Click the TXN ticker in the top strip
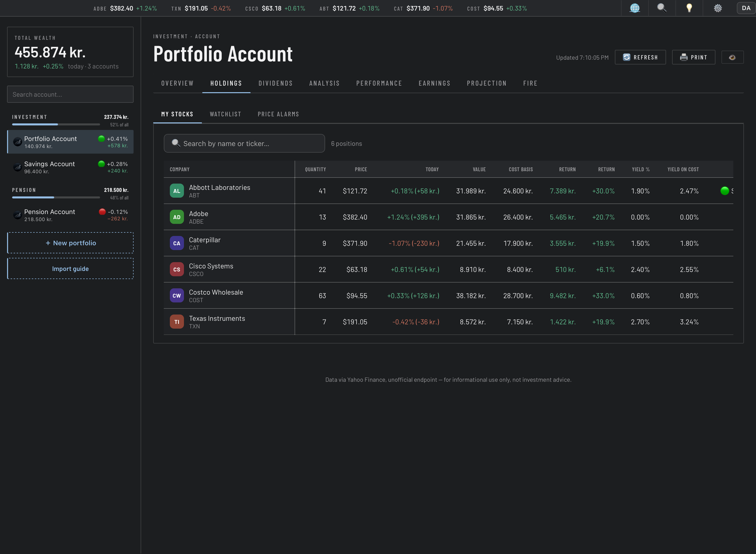Viewport: 756px width, 554px height. tap(201, 8)
